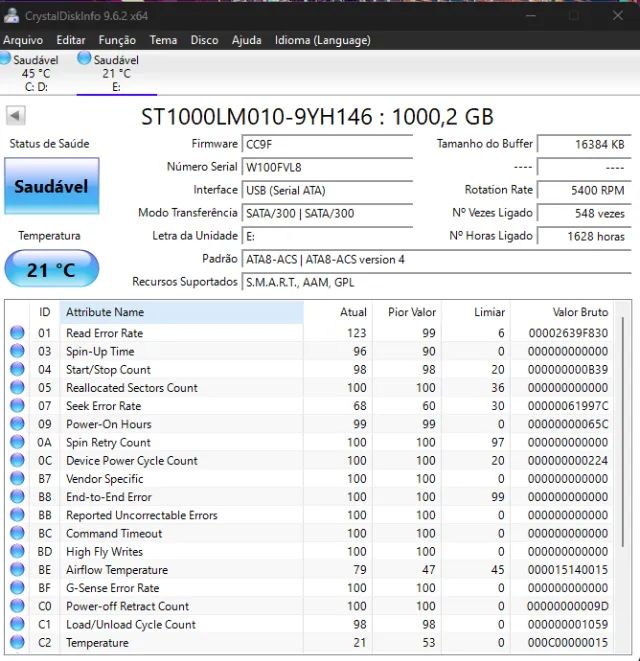Click status orb for End-to-End Error
This screenshot has height=661, width=640.
(17, 497)
